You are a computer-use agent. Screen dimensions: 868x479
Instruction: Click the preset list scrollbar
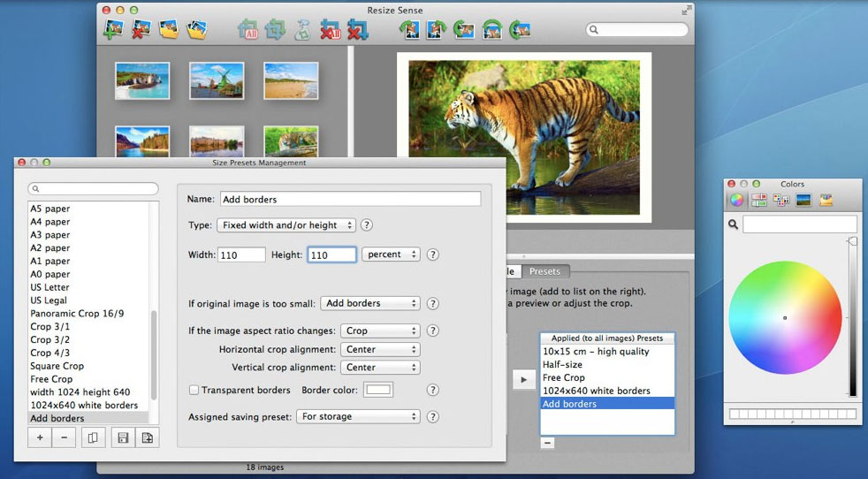click(x=154, y=354)
